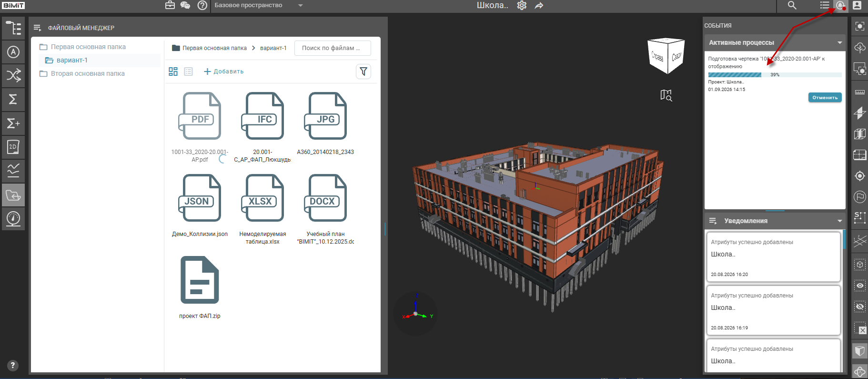
Task: Open the help question mark in top bar
Action: tap(202, 5)
